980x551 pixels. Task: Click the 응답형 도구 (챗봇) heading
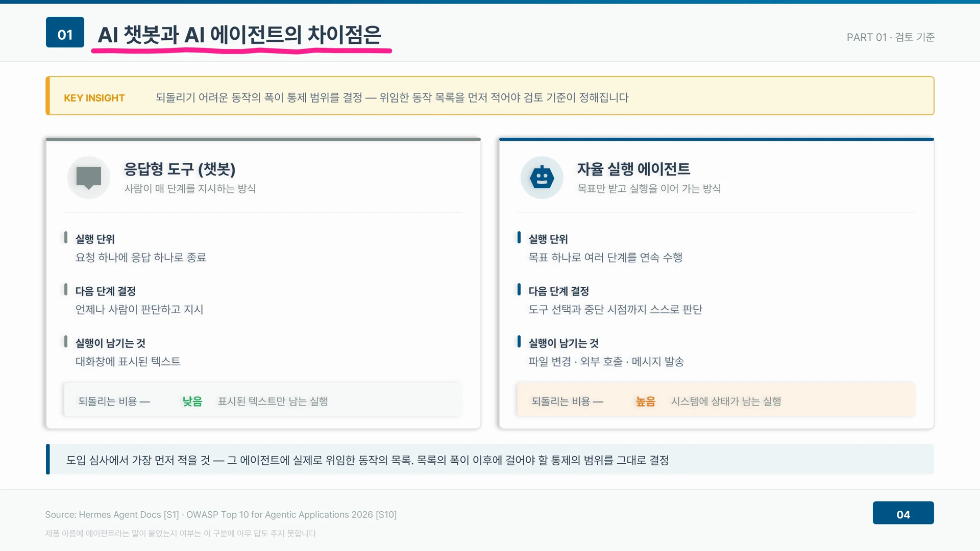(180, 169)
